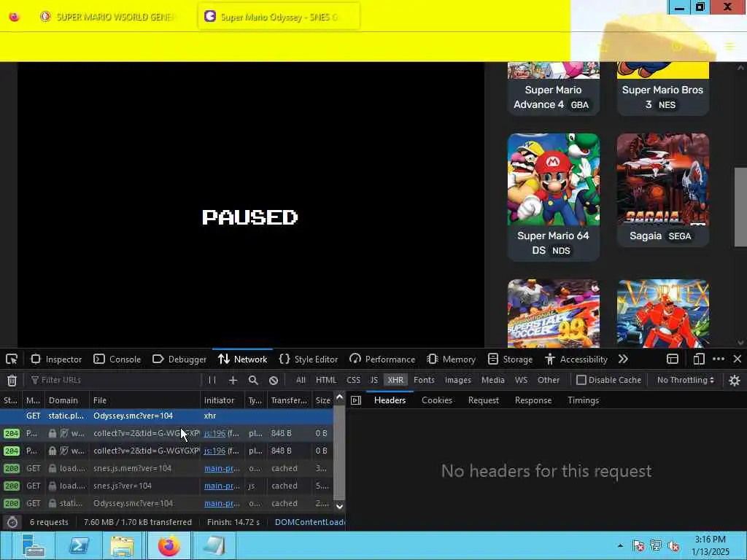Viewport: 747px width, 560px height.
Task: Open the Accessibility panel
Action: (x=576, y=359)
